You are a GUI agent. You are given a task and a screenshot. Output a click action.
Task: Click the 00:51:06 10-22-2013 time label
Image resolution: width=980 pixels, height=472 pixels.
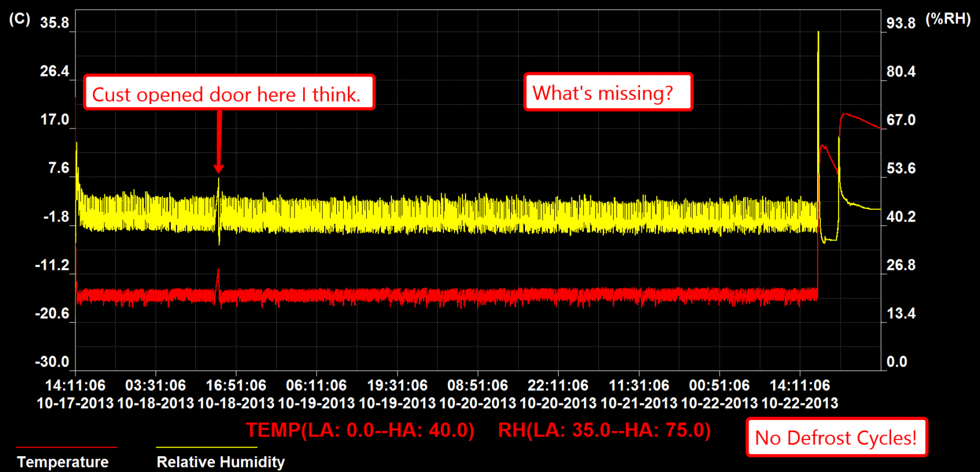pos(719,394)
